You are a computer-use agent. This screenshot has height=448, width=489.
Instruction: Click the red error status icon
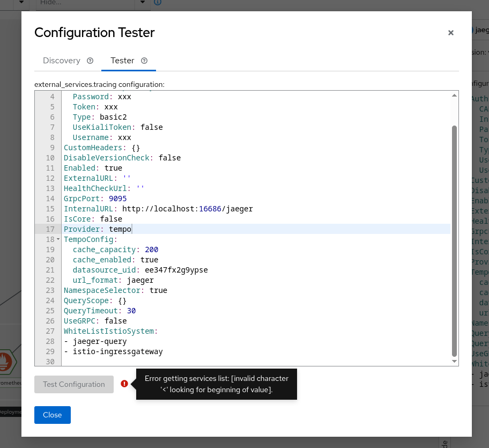coord(124,384)
